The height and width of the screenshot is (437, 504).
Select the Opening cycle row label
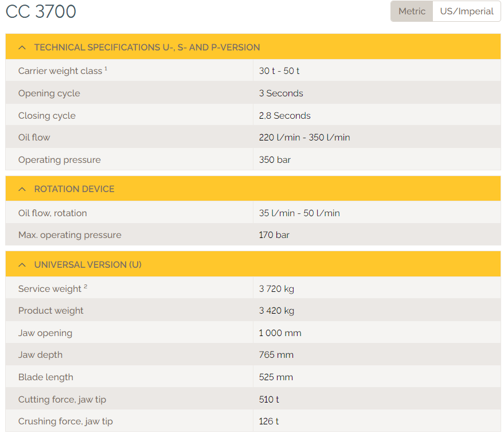pyautogui.click(x=49, y=93)
